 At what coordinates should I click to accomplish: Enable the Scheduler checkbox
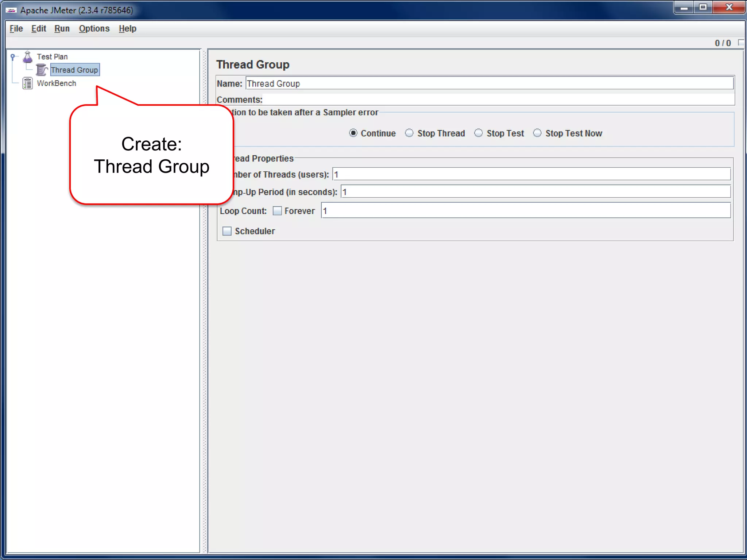pyautogui.click(x=227, y=231)
